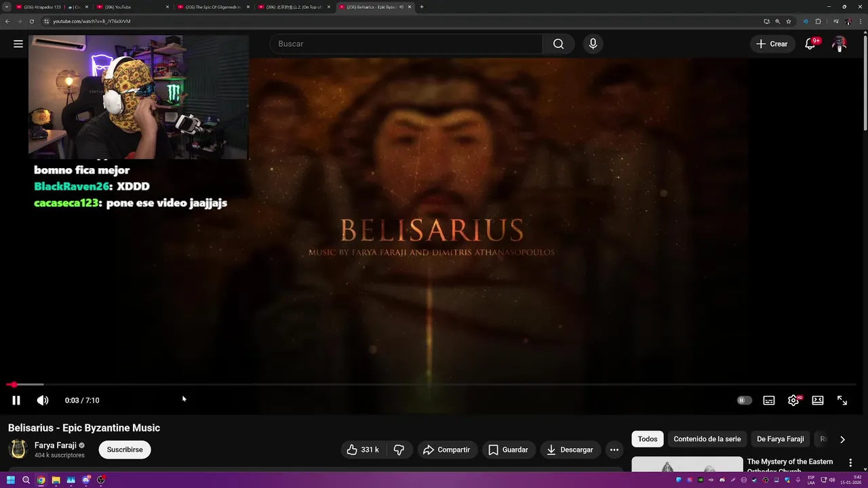
Task: Like the video with 331 k thumbs up
Action: coord(362,449)
